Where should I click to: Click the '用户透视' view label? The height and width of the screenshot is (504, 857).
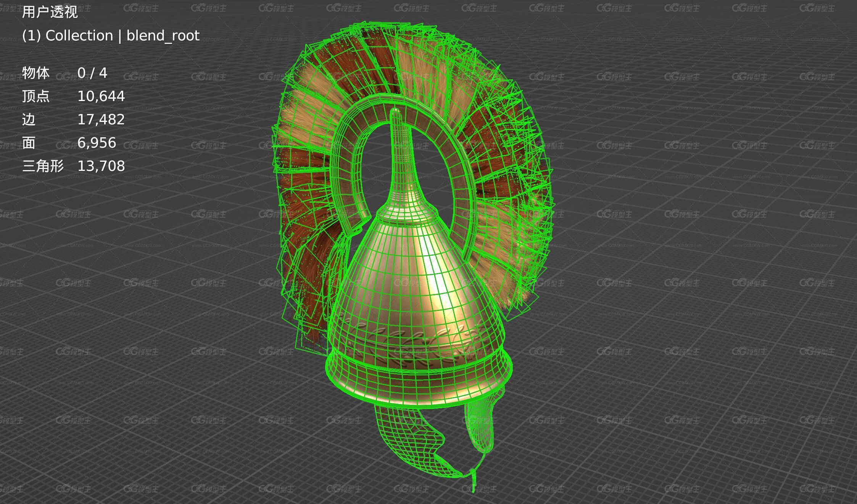click(x=50, y=13)
